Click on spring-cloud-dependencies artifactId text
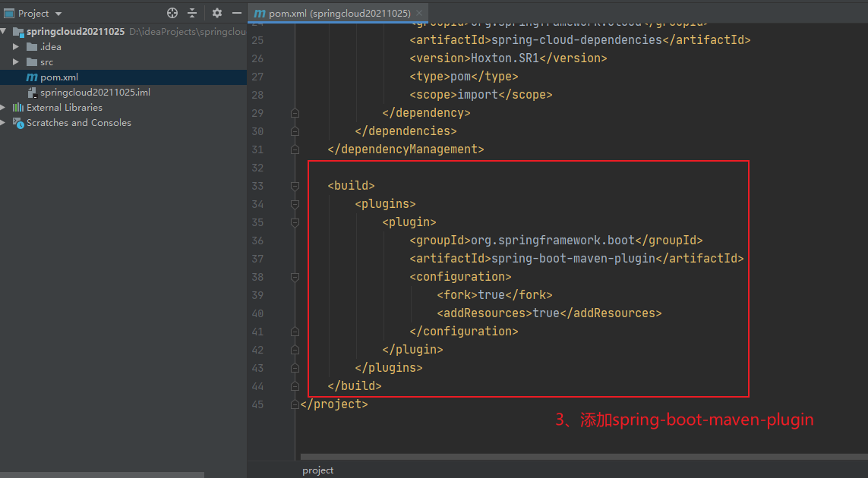 [576, 39]
